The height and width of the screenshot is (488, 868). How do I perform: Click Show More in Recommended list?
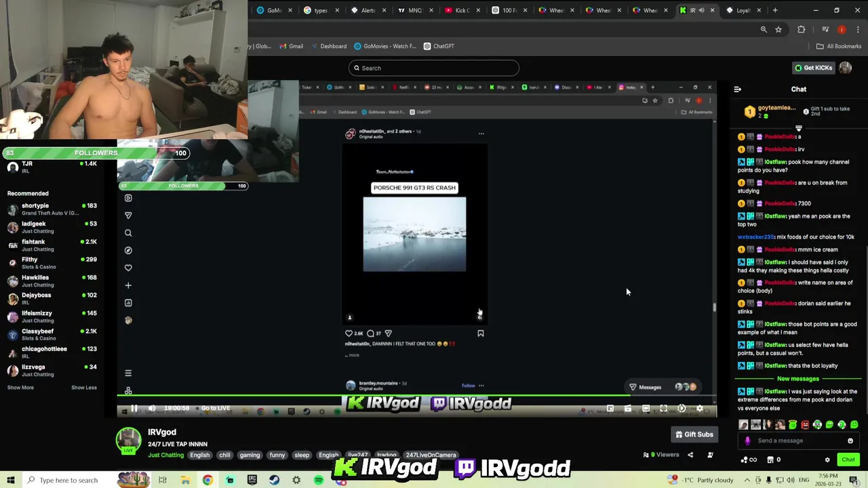20,388
